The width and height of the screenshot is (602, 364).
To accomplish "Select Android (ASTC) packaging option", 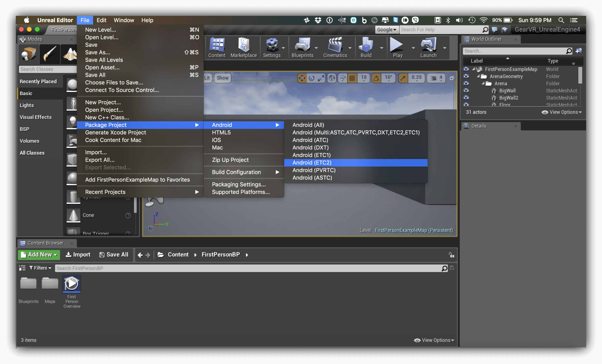I will pos(312,178).
